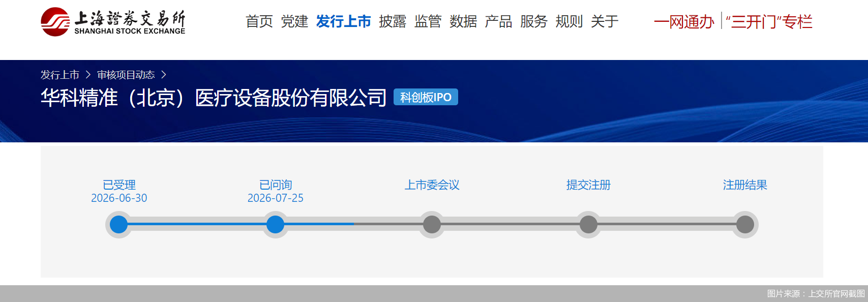Go to the 一网通办 link
Screen dimensions: 868x302
[684, 22]
